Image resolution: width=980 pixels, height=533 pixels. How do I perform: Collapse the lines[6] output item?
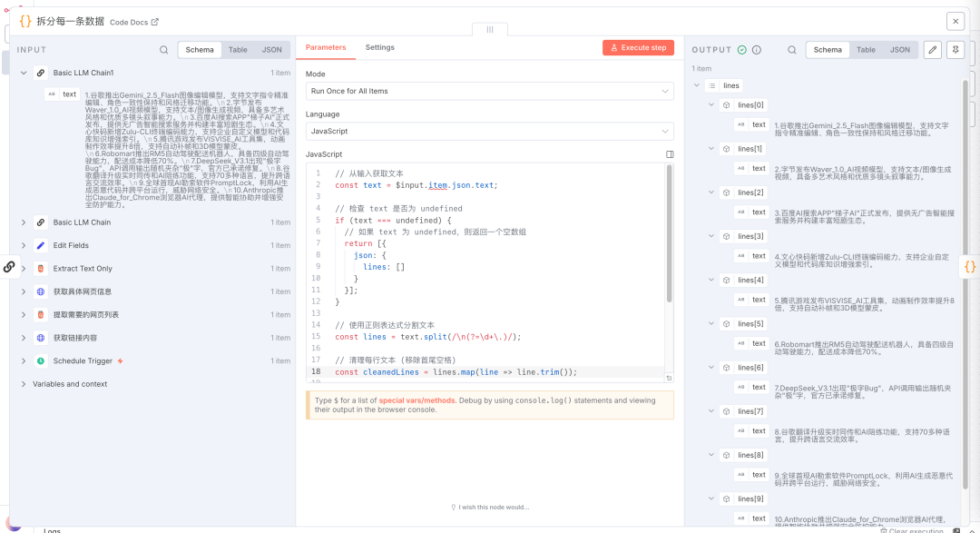(x=711, y=368)
